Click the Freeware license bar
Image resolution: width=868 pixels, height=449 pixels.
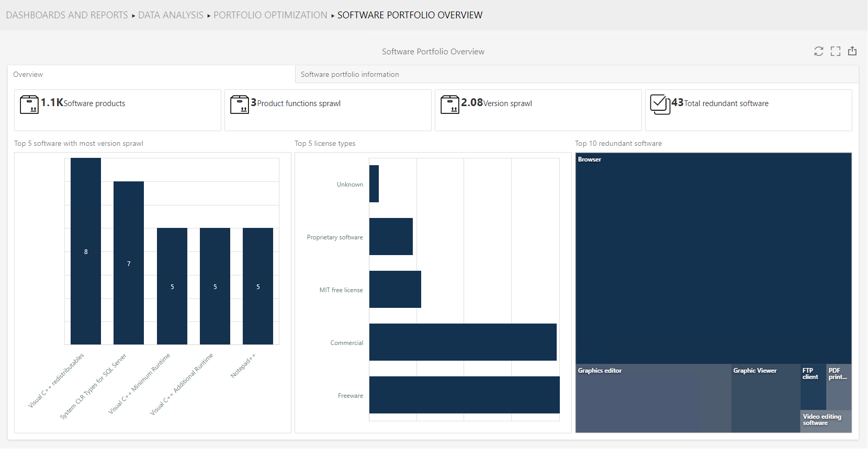pos(464,395)
